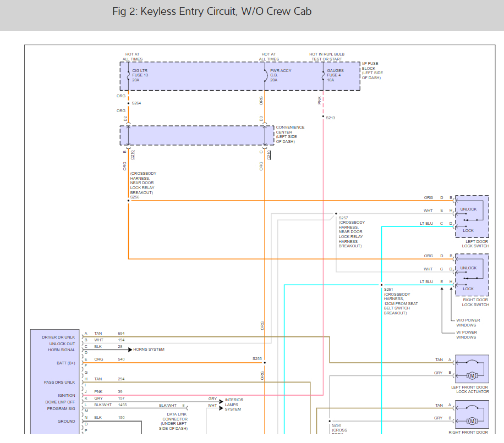Click connector terminal label 'D2'
The width and height of the screenshot is (504, 443).
click(x=125, y=119)
